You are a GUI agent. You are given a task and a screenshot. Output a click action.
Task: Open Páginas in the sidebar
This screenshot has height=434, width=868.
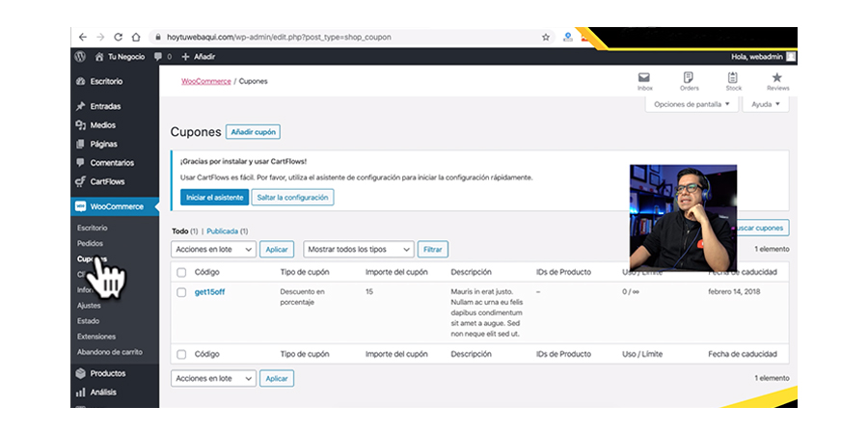pyautogui.click(x=103, y=144)
